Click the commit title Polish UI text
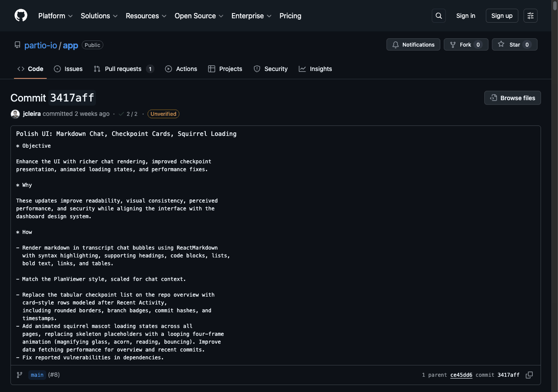 [x=126, y=134]
